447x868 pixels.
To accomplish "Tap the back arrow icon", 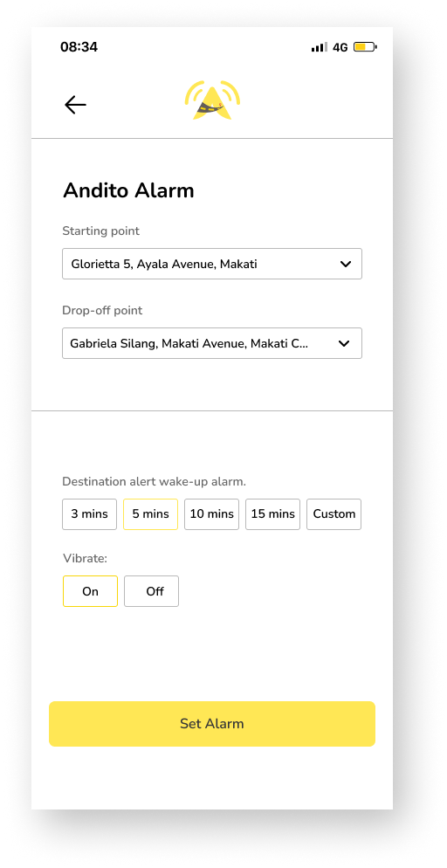I will pos(75,105).
